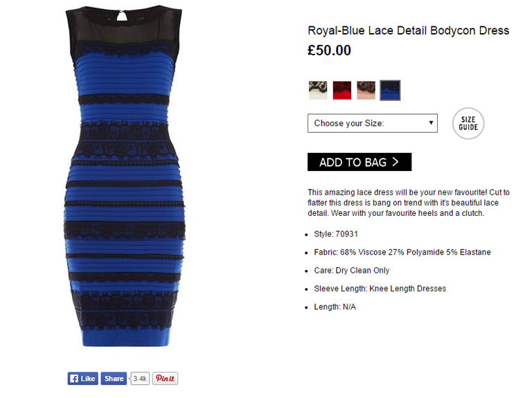Viewport: 532px width, 398px height.
Task: Click the £50.00 price text
Action: click(329, 51)
